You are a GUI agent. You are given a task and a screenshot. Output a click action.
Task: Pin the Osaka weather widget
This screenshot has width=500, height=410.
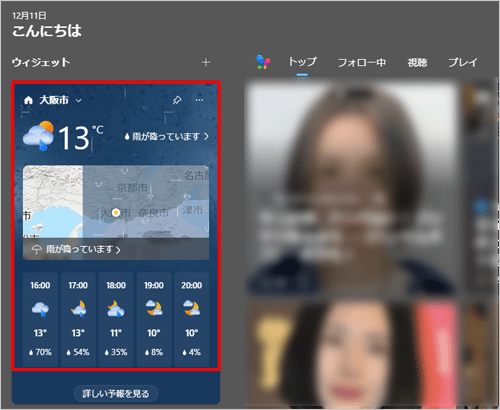177,100
